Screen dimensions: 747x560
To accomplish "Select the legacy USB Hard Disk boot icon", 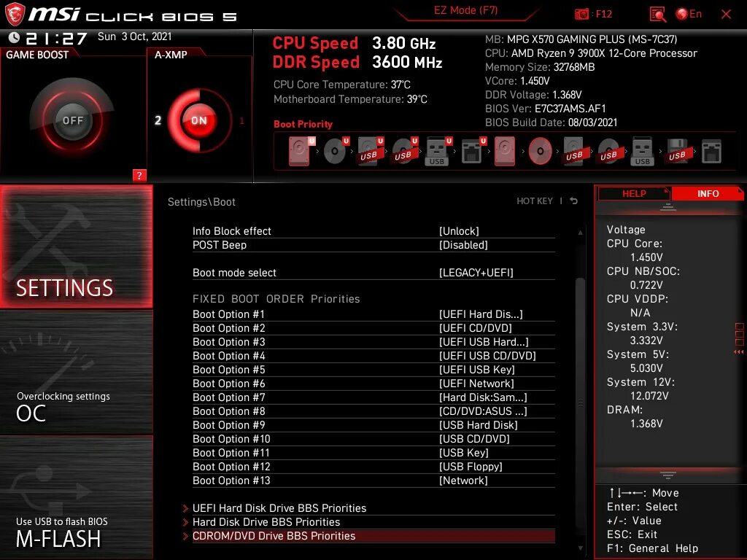I will click(575, 151).
